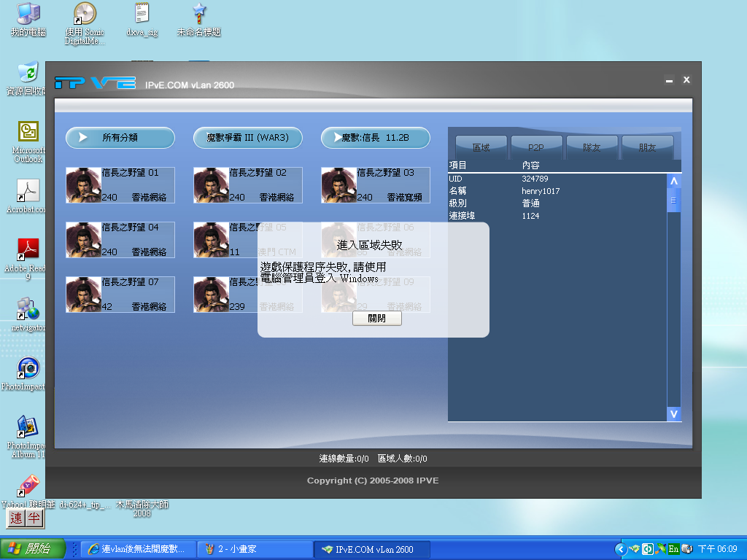Screen dimensions: 747x560
Task: Select UID value 324789
Action: [x=535, y=179]
